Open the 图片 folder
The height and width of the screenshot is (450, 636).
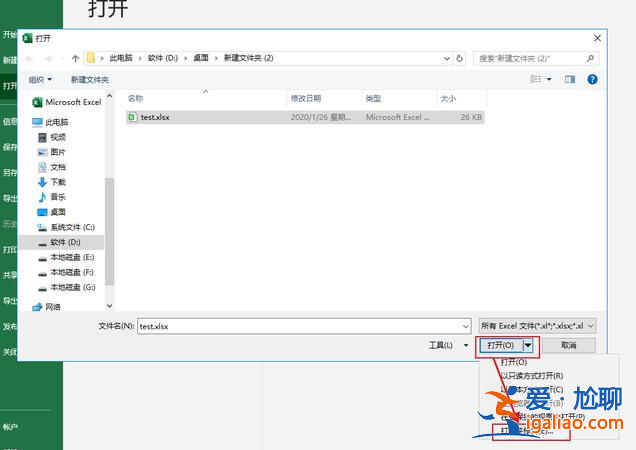point(52,152)
